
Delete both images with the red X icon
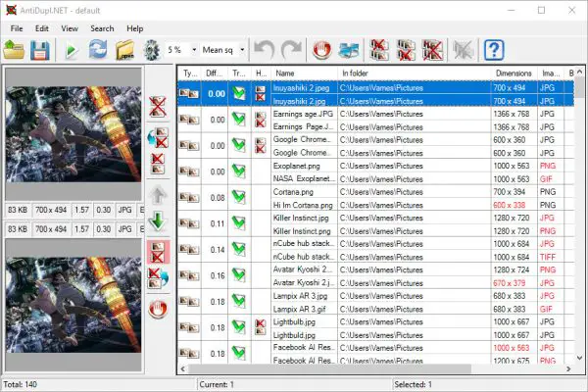(158, 107)
